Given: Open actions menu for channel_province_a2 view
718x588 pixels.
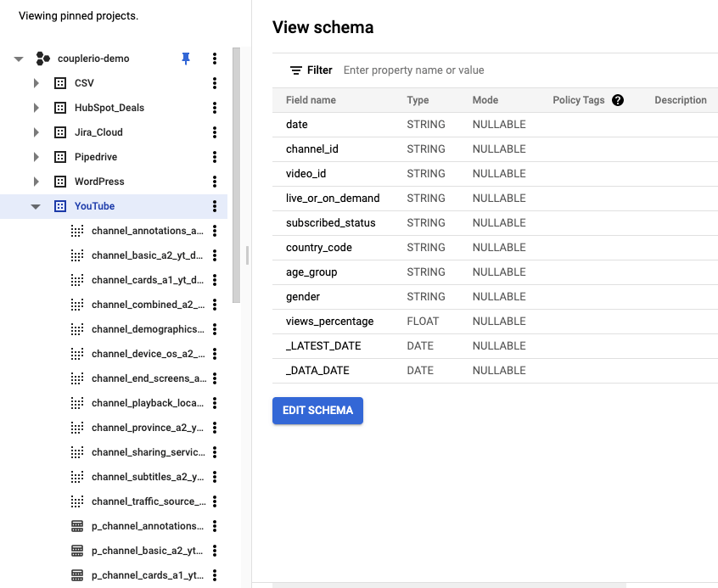Looking at the screenshot, I should pyautogui.click(x=215, y=428).
